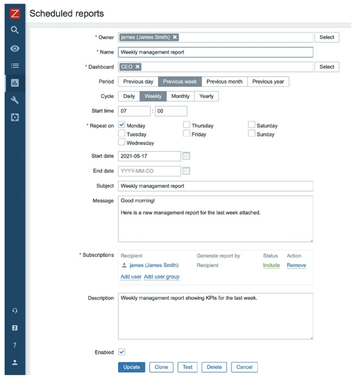The image size is (364, 380).
Task: Focus the End date input field
Action: pos(149,171)
